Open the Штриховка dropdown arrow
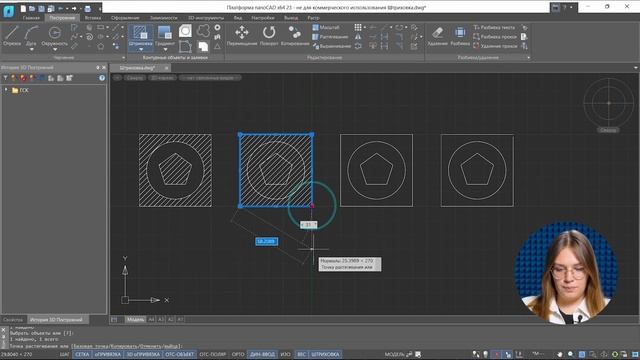 (140, 49)
